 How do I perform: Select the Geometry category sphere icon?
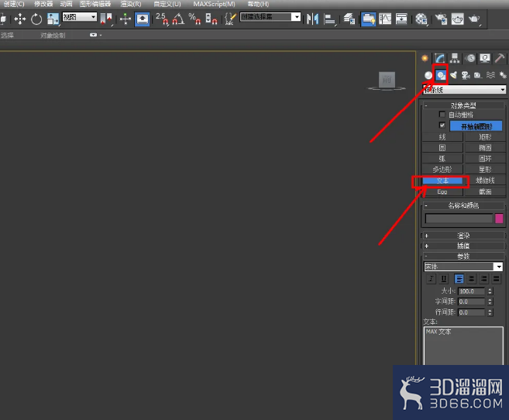(x=428, y=75)
